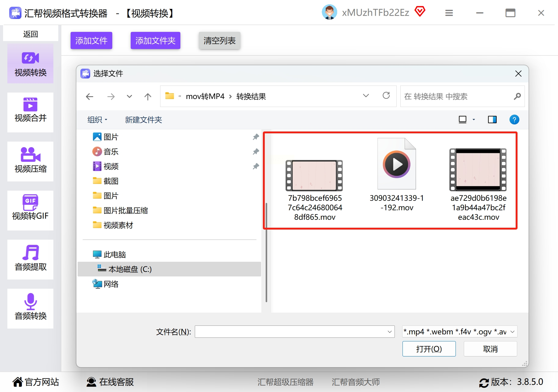
Task: Go back in the file dialog
Action: 90,97
